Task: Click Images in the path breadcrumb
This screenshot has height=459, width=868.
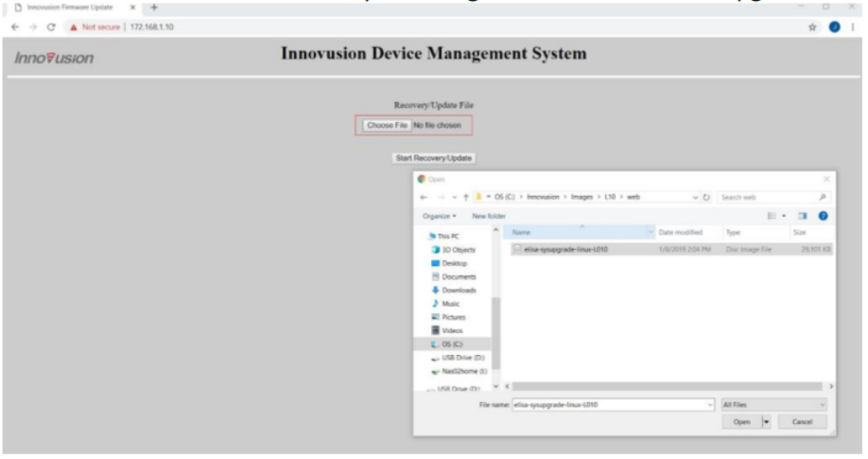Action: tap(582, 197)
